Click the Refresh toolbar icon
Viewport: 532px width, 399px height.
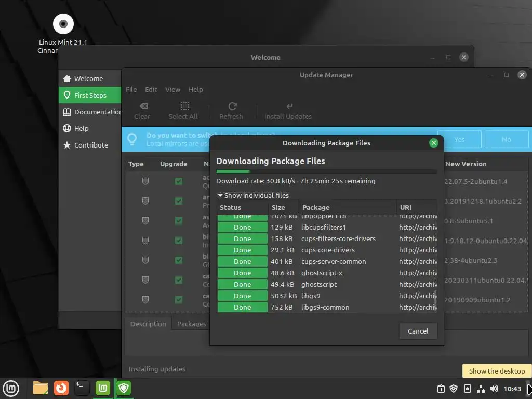point(232,106)
